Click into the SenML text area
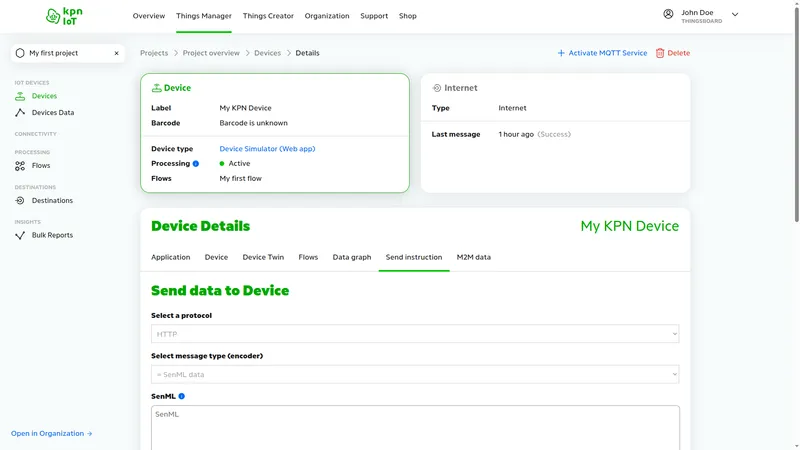Screen dimensions: 800x450 pos(415,428)
